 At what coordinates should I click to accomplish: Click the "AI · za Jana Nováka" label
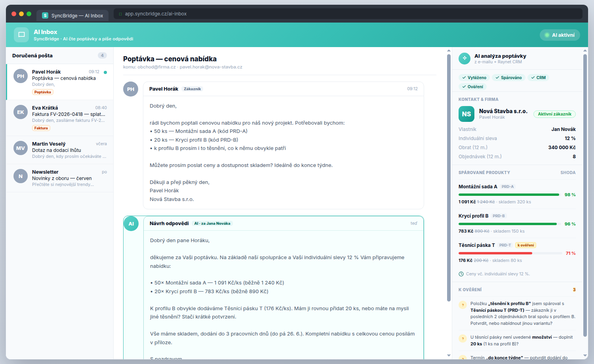point(212,224)
